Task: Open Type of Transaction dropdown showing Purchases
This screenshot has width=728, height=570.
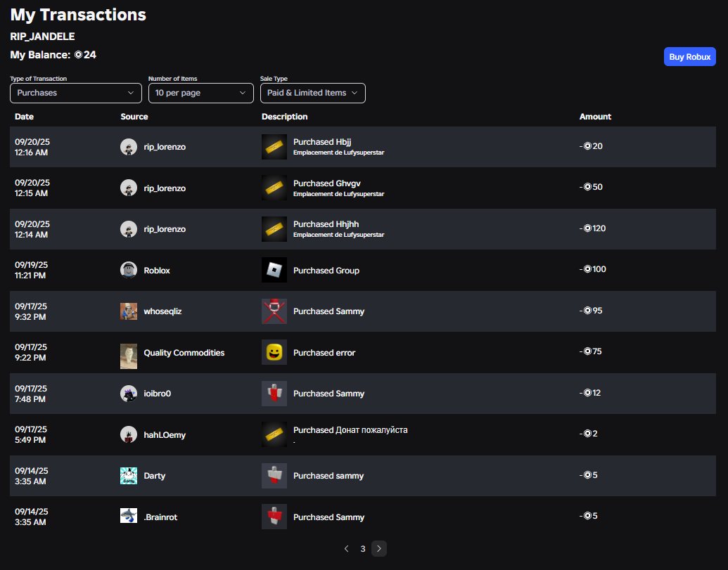Action: tap(76, 93)
